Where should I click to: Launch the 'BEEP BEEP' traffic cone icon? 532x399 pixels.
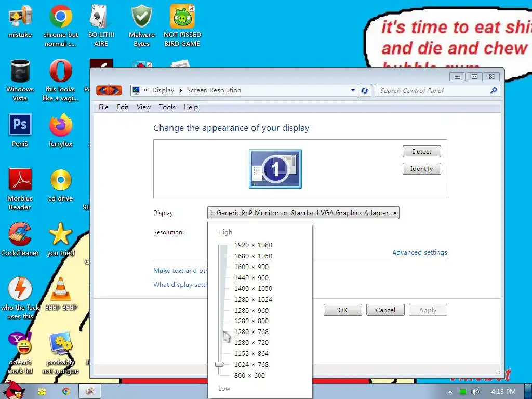[60, 294]
